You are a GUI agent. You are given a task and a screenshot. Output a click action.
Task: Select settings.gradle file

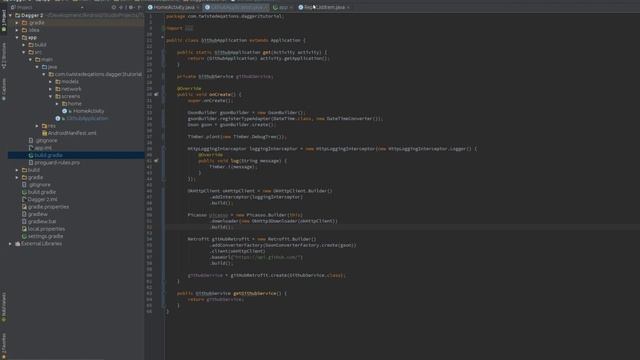45,236
